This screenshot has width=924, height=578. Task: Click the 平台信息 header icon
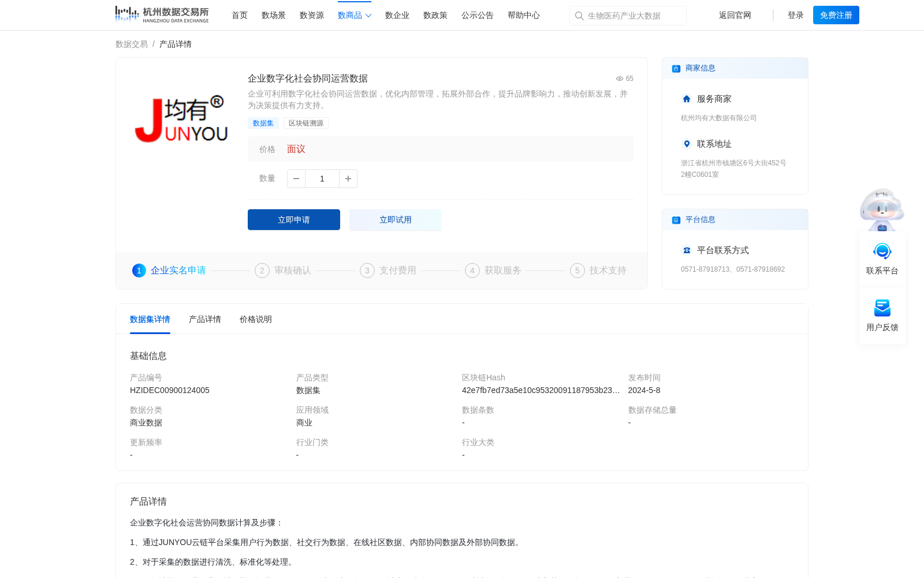(676, 220)
